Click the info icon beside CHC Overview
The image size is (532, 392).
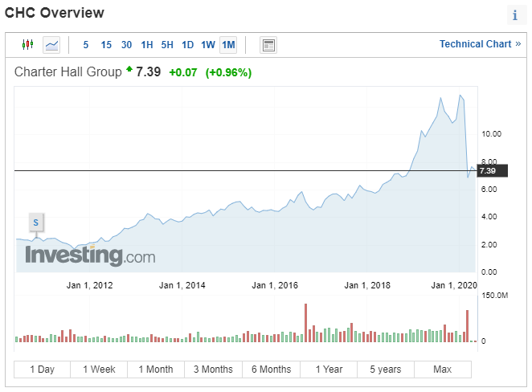click(515, 15)
